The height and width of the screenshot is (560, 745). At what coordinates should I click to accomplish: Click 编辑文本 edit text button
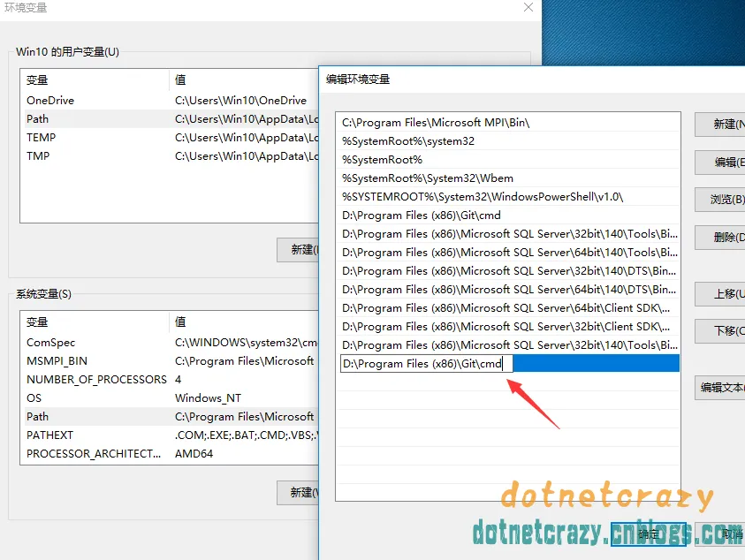pos(720,388)
